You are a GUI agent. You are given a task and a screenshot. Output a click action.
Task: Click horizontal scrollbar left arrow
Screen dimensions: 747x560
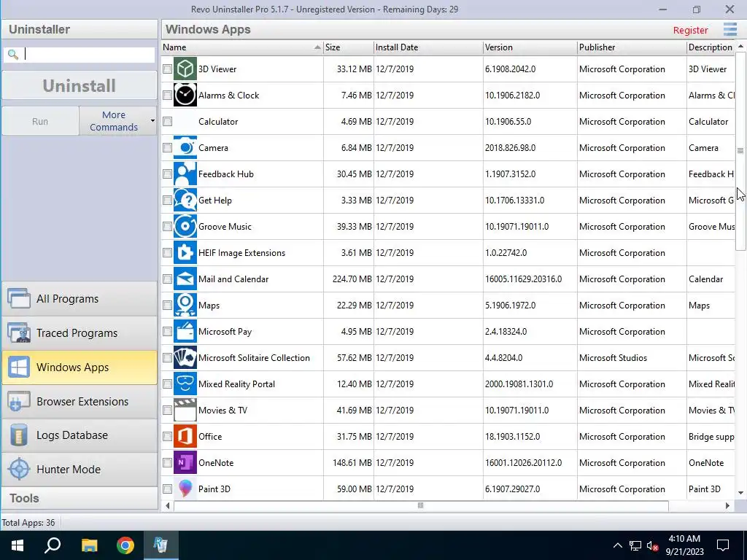pyautogui.click(x=167, y=505)
